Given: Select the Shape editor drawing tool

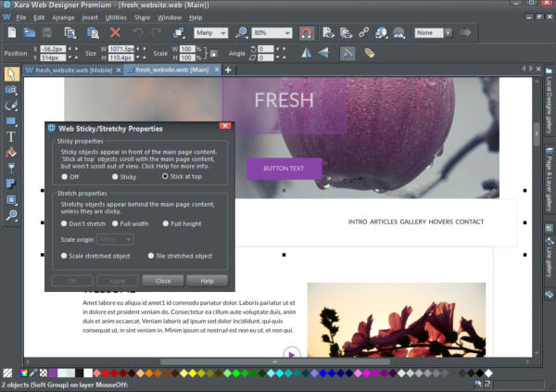Looking at the screenshot, I should click(x=11, y=105).
